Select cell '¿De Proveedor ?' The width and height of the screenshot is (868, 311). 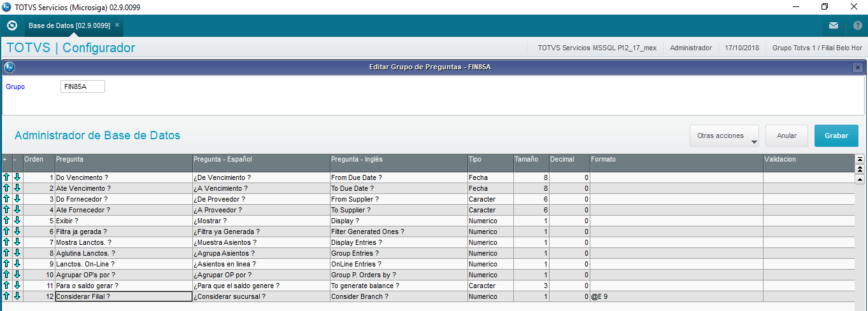[261, 199]
